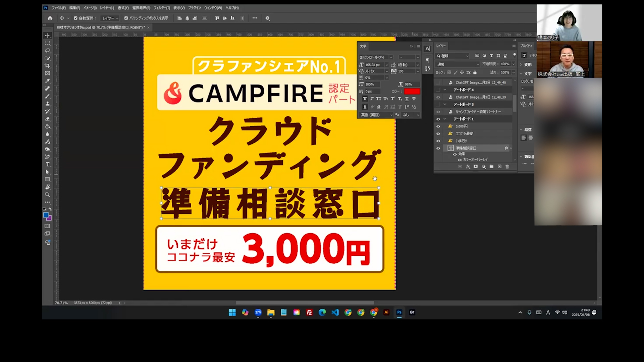Select the Brush tool
Screen dimensions: 644x362
(x=47, y=96)
